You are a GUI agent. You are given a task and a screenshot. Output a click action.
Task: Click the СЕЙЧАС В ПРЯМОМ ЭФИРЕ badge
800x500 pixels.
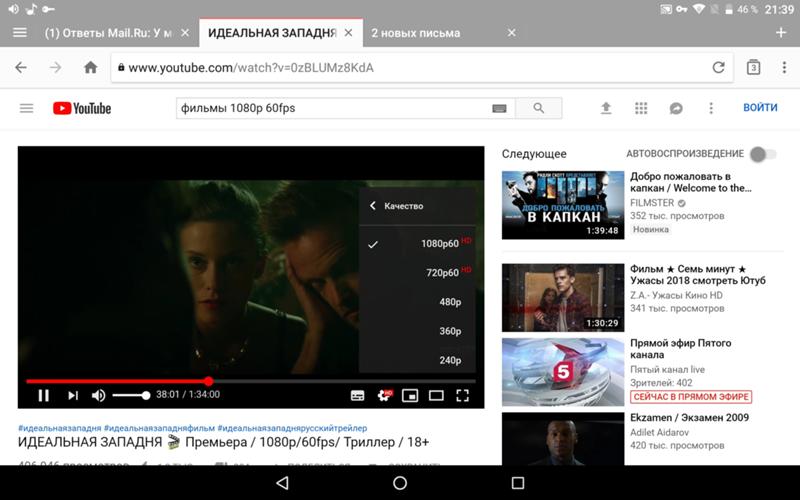coord(691,396)
